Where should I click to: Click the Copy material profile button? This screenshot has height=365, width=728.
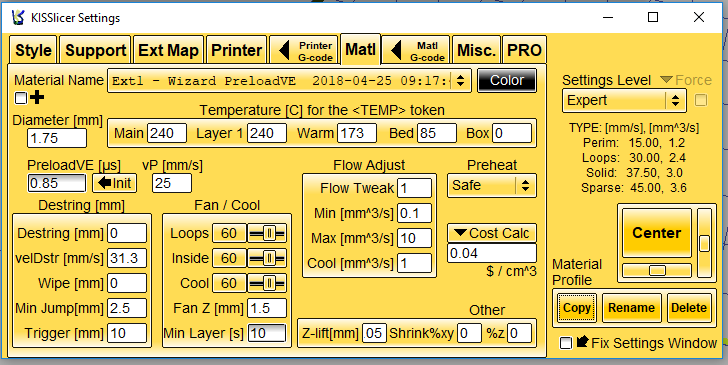[577, 307]
